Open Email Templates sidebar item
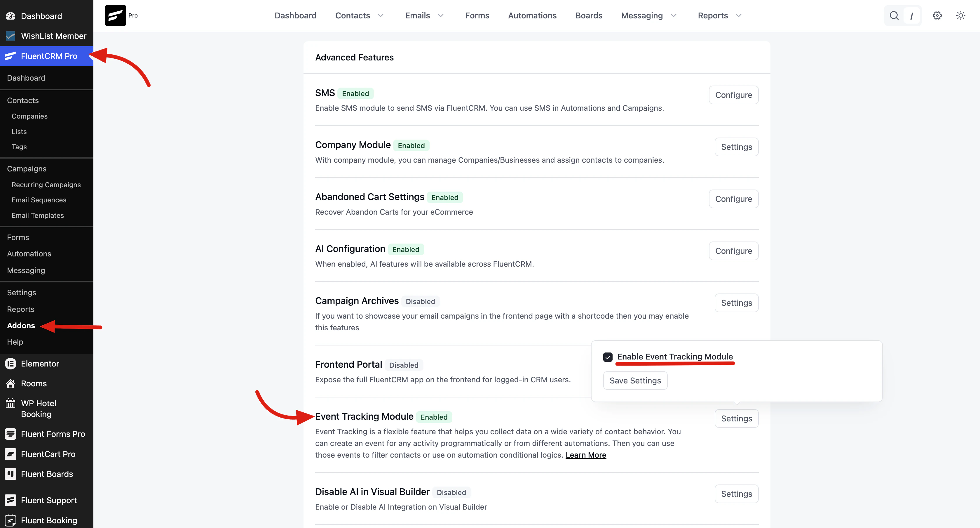 coord(38,216)
